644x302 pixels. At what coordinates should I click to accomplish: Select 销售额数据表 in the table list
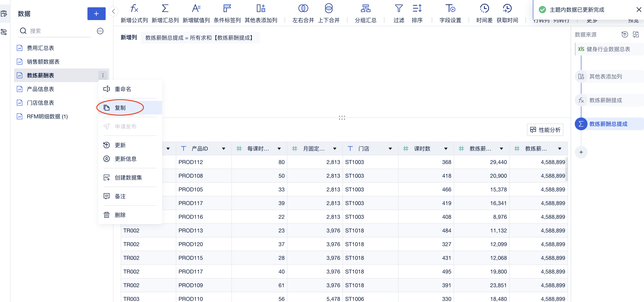(43, 62)
